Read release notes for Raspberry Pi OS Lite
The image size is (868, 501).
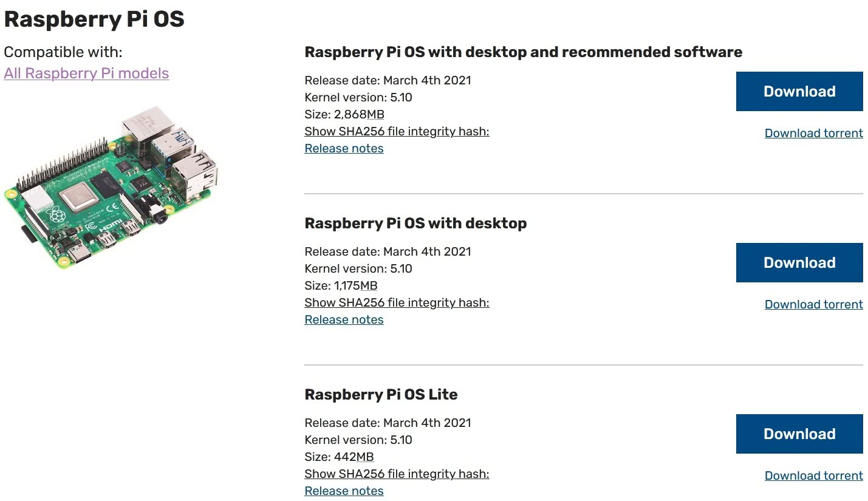coord(344,491)
